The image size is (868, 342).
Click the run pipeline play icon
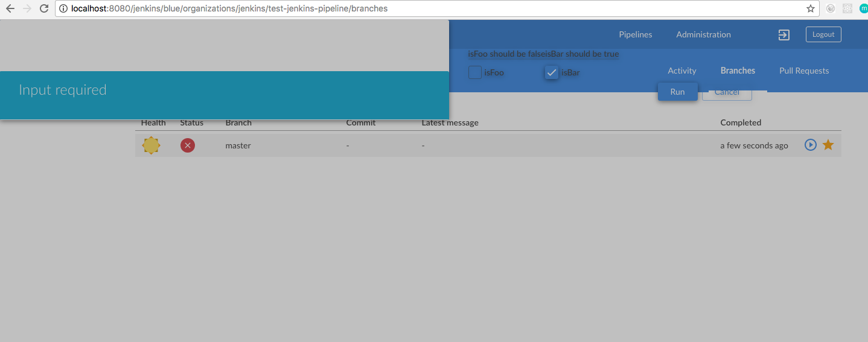pos(811,145)
